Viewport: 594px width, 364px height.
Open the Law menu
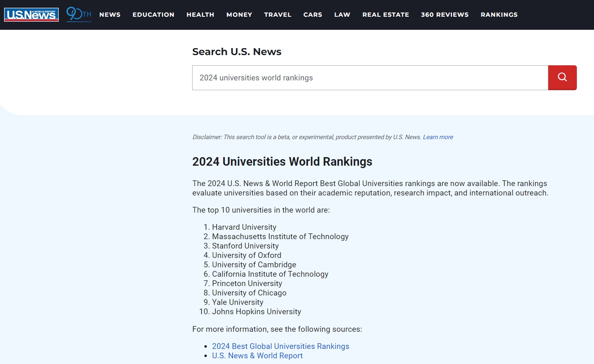click(x=342, y=15)
